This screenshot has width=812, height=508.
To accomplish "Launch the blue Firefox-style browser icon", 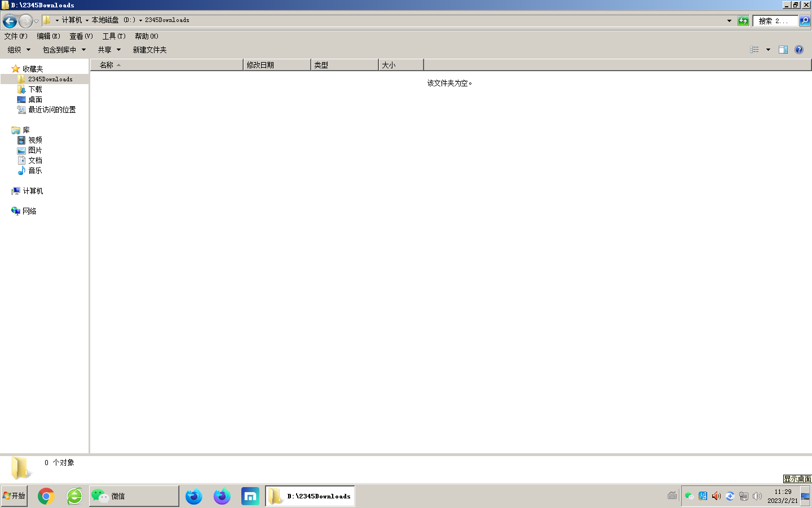I will (194, 496).
